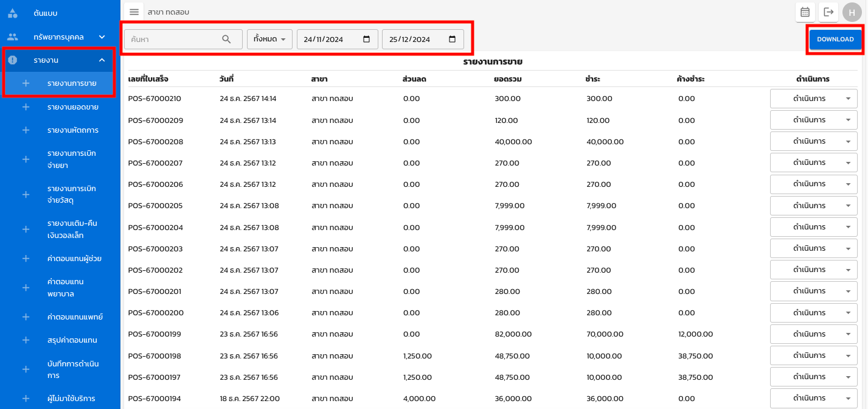Viewport: 868px width, 409px height.
Task: Select receipt number POS-67000210
Action: (155, 99)
